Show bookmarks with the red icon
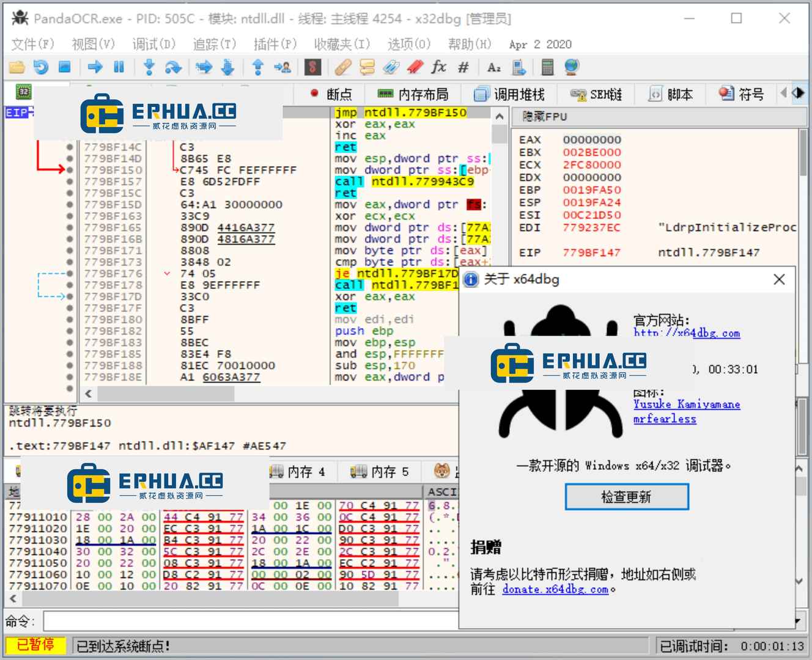Image resolution: width=812 pixels, height=660 pixels. point(415,67)
